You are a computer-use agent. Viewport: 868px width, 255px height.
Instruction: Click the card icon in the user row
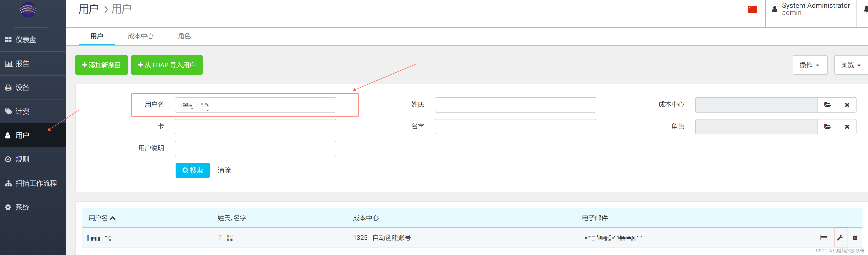(824, 238)
